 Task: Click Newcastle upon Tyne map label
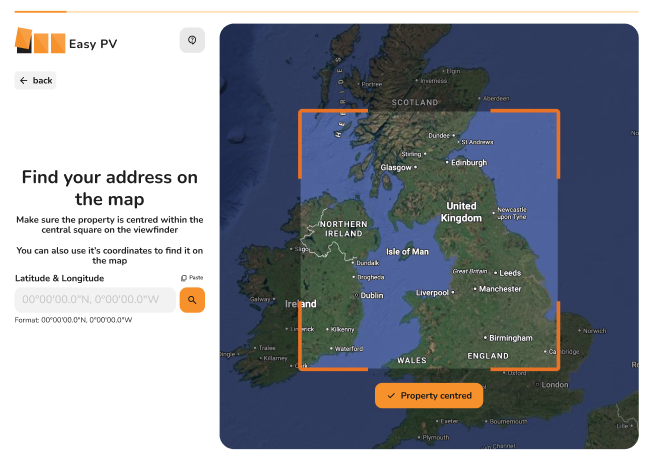(x=512, y=213)
